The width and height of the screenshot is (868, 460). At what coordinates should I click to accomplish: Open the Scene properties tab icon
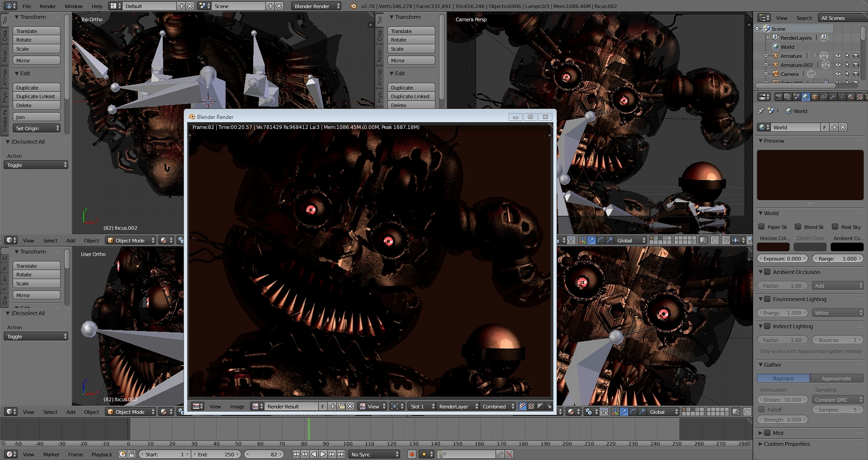[x=797, y=97]
